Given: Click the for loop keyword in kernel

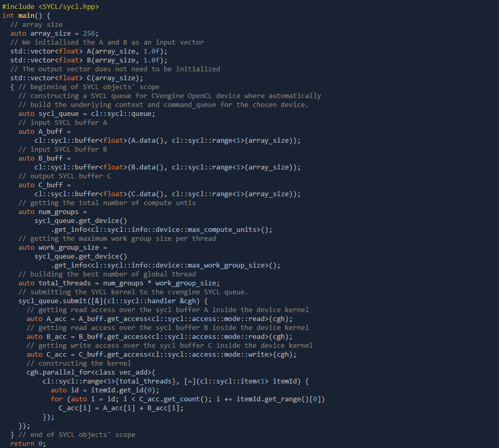Looking at the screenshot, I should point(56,399).
